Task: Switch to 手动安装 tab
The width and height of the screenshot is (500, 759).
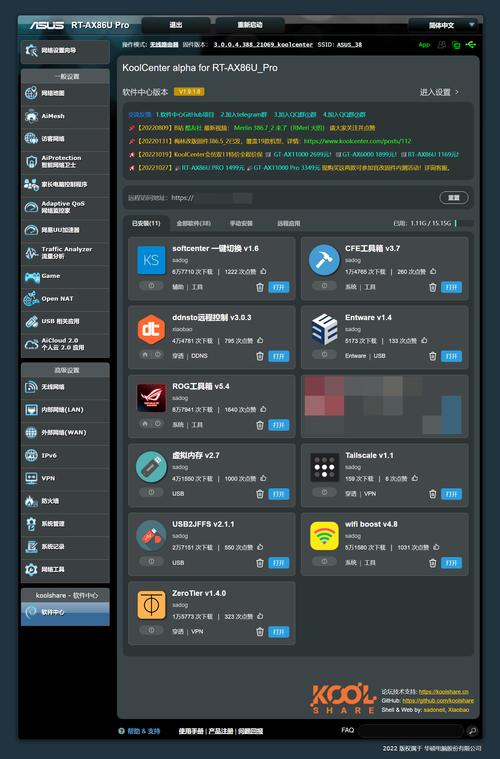Action: (241, 223)
